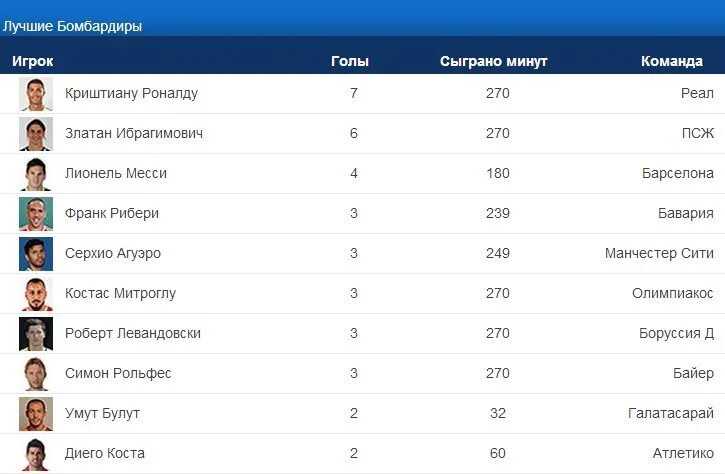
Task: Click Златан Ибрагимович's player photo
Action: pyautogui.click(x=36, y=134)
